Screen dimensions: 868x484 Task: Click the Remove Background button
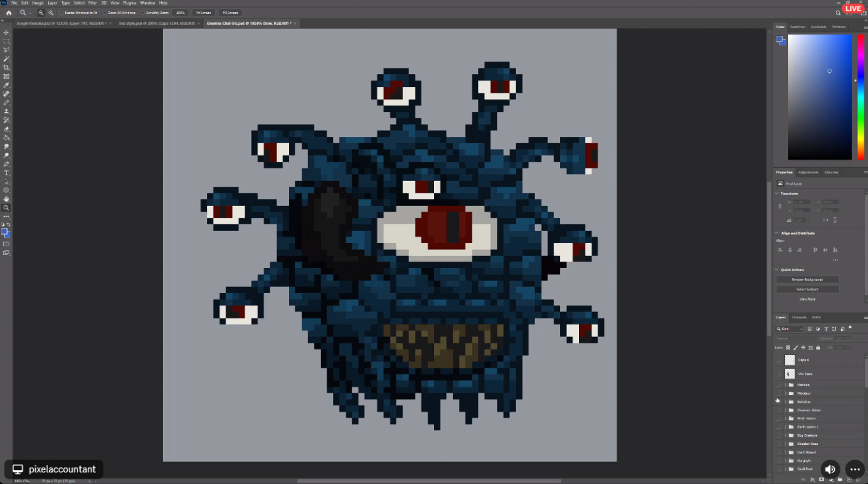point(807,279)
